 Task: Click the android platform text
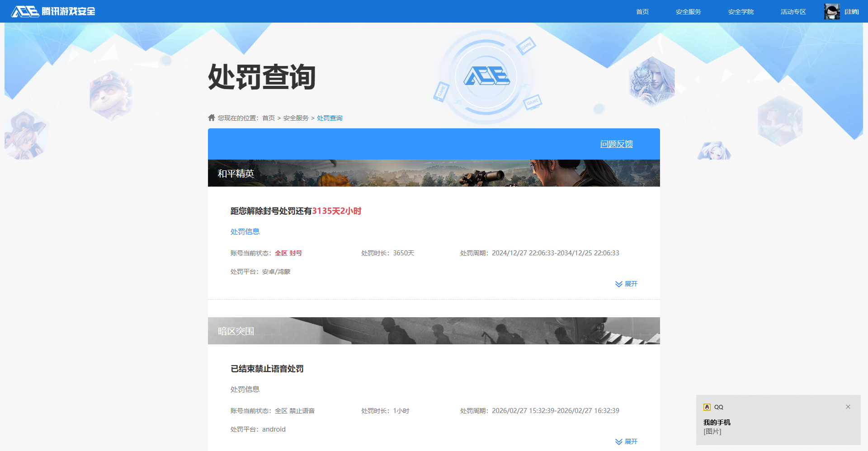coord(274,429)
